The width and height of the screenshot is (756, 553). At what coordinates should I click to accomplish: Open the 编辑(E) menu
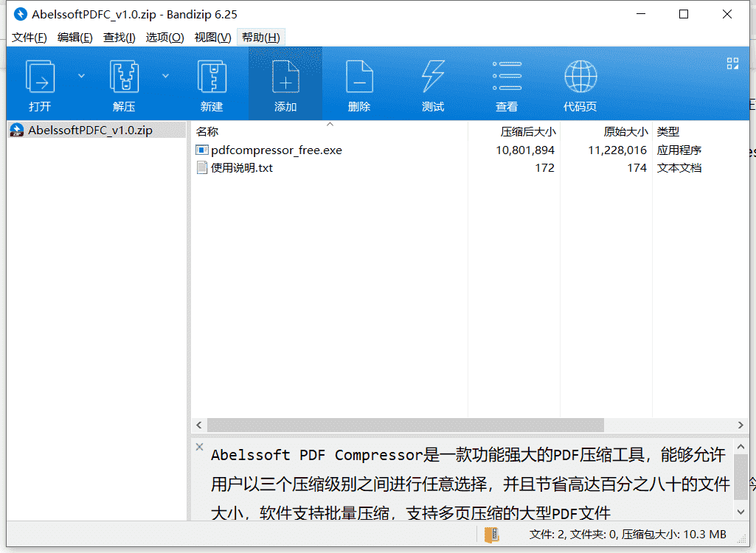(74, 37)
